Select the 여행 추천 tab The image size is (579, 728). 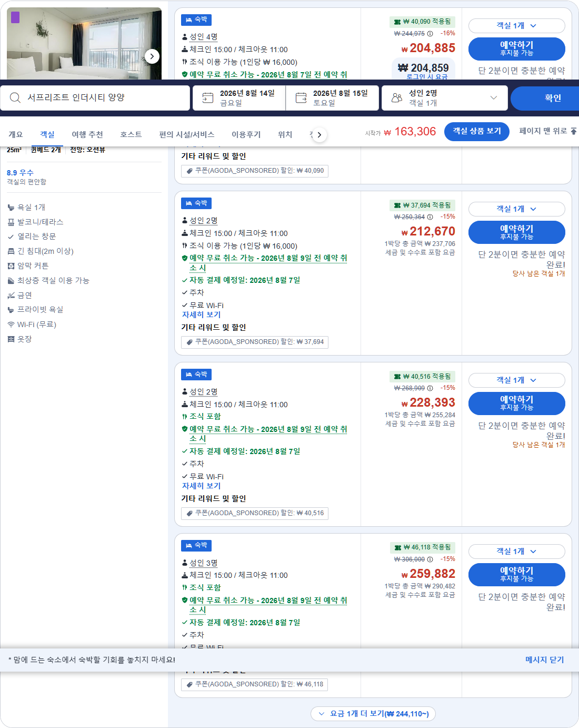(87, 134)
